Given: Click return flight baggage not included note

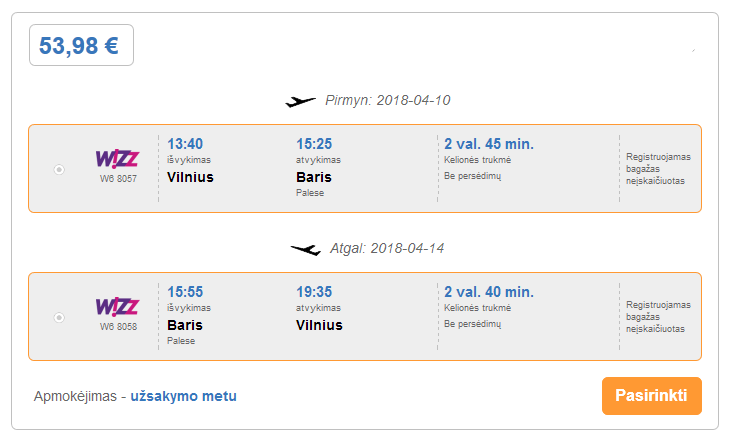Looking at the screenshot, I should tap(658, 317).
